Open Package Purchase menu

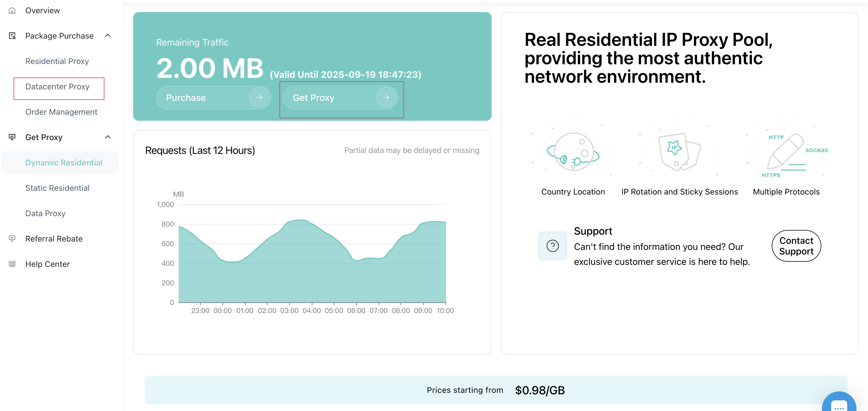[59, 36]
